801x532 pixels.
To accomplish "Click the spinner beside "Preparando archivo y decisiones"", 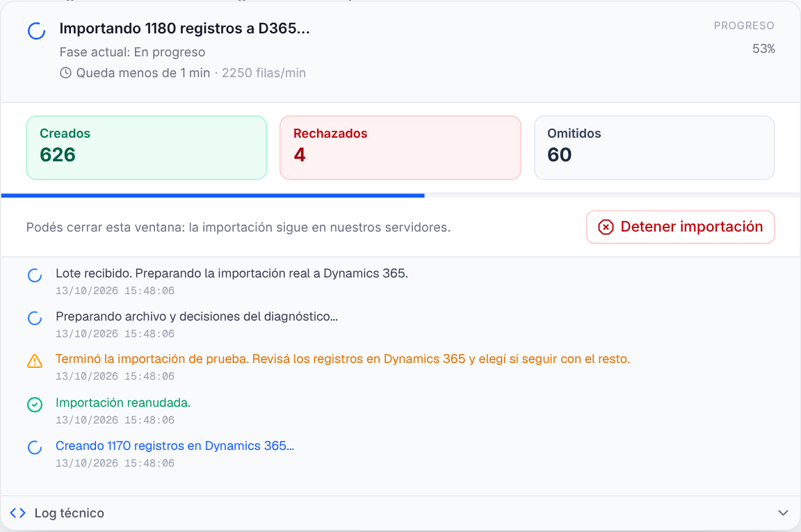I will [35, 319].
